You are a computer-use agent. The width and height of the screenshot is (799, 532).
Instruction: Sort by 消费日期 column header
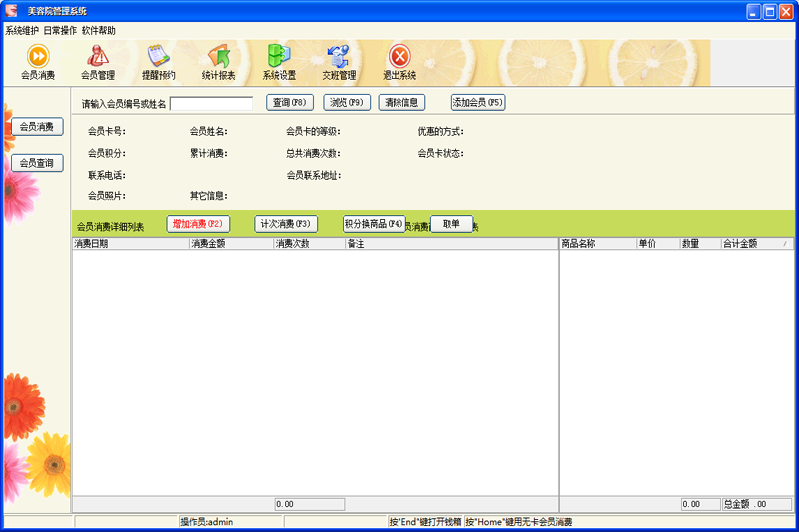click(x=131, y=244)
